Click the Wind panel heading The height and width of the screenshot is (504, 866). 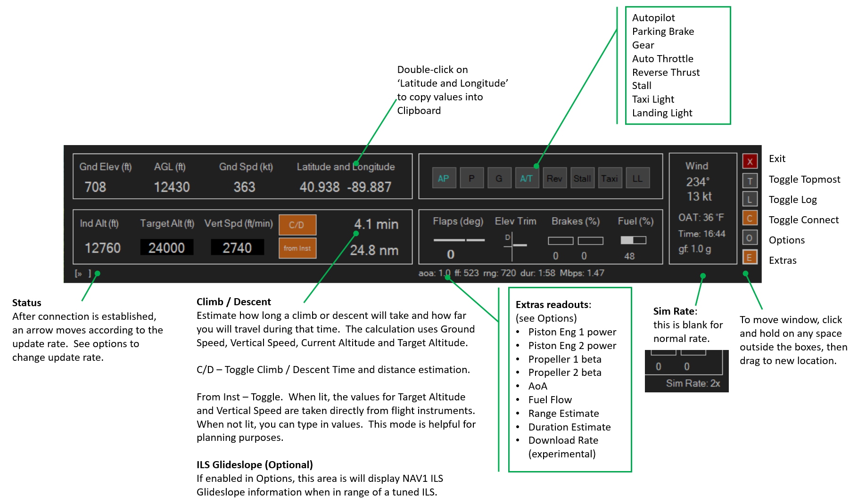697,166
